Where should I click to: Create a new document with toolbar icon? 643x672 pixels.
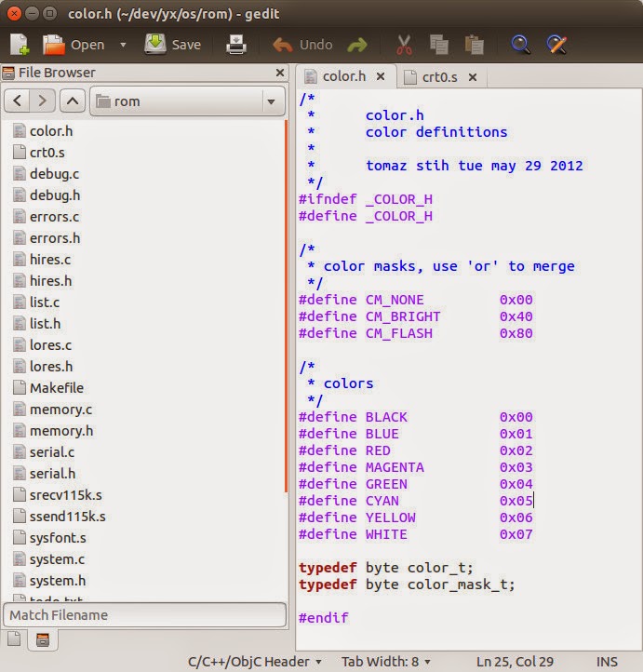pos(20,45)
